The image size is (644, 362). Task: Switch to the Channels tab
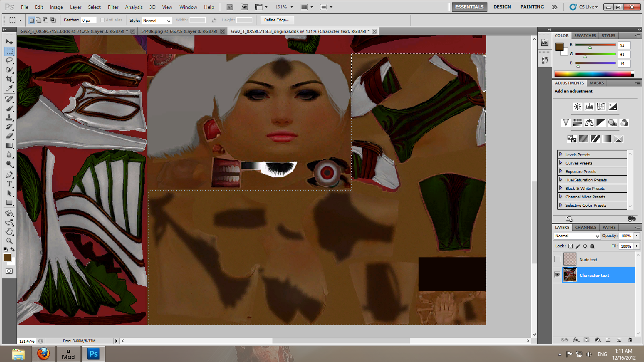coord(585,227)
